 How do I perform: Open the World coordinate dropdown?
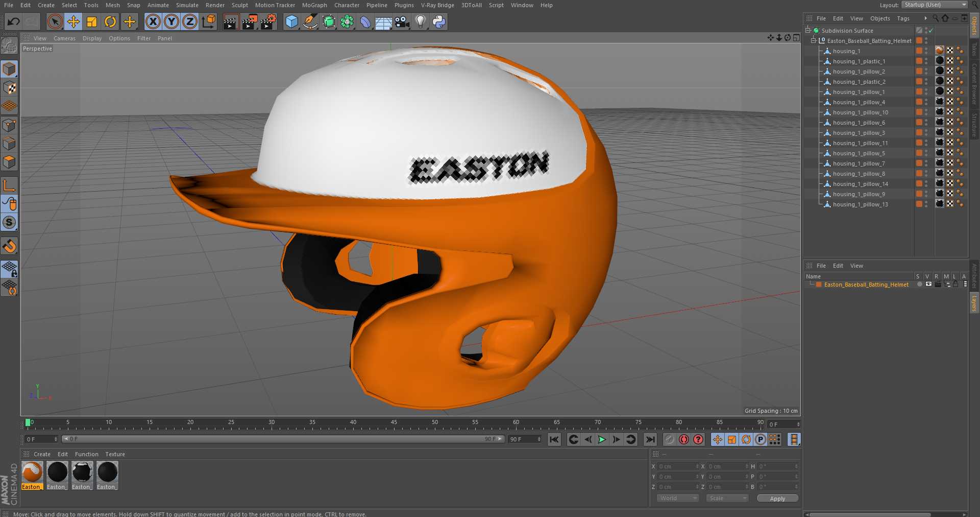(x=678, y=498)
